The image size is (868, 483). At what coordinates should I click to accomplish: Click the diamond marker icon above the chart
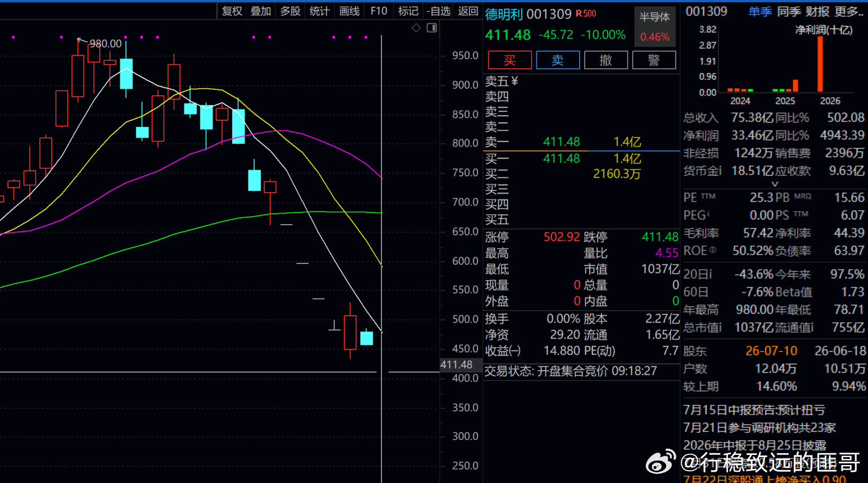(x=416, y=28)
